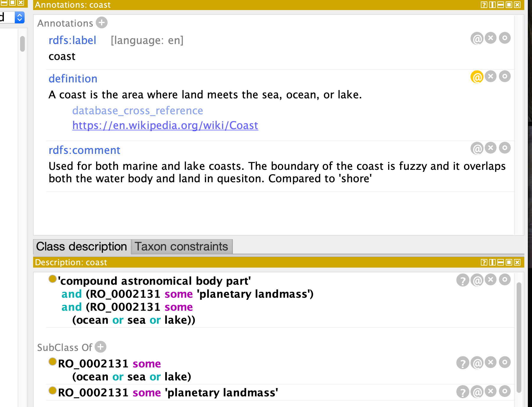Screen dimensions: 532x407
Task: Remove the planetary landmass subclass axiom
Action: (x=491, y=391)
